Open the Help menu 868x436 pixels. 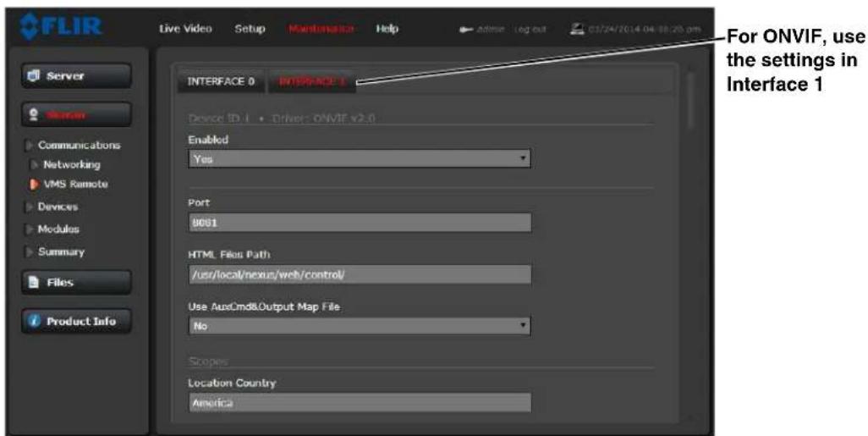pyautogui.click(x=387, y=29)
